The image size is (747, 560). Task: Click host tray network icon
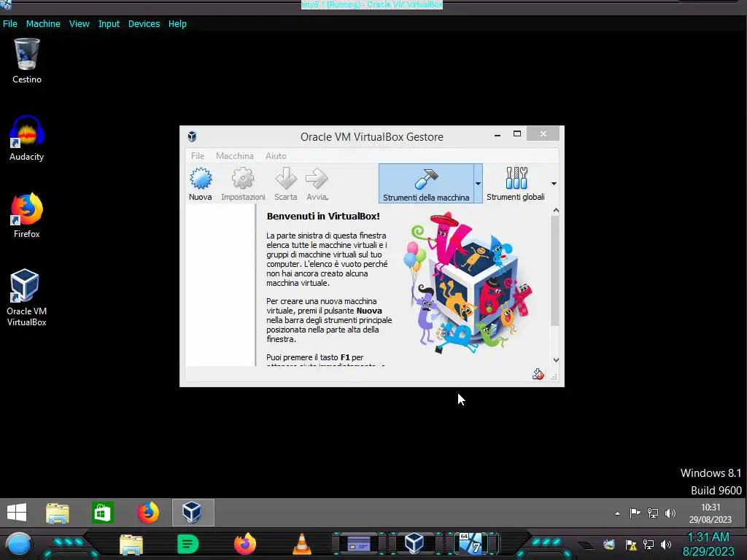coord(649,544)
